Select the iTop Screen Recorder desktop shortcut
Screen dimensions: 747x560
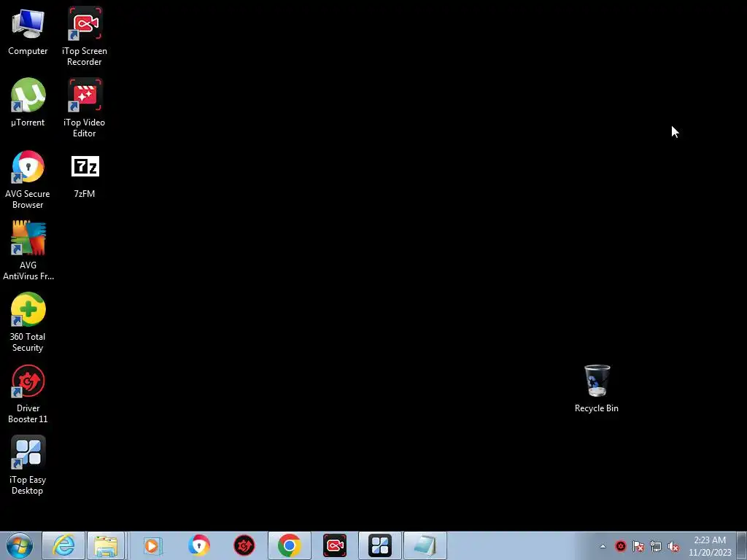tap(85, 36)
